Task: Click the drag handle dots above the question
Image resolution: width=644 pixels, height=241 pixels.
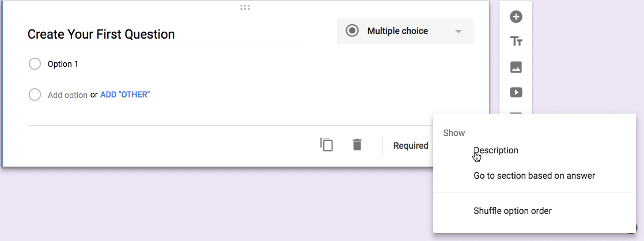Action: pos(245,7)
